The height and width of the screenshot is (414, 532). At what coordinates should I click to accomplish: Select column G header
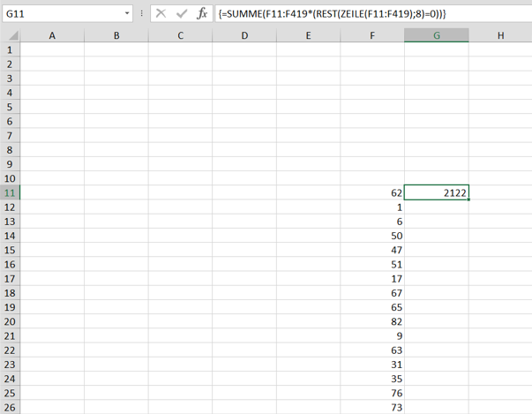437,35
